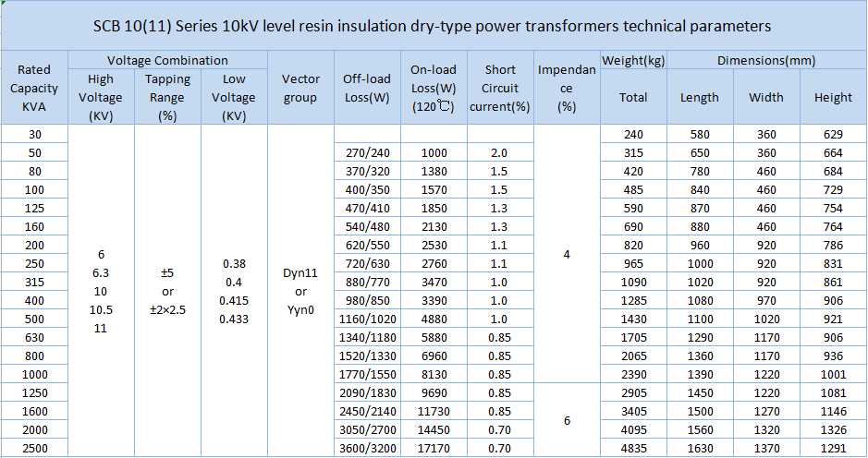
Task: Select the Low Voltage (KV) column header
Action: pos(234,98)
